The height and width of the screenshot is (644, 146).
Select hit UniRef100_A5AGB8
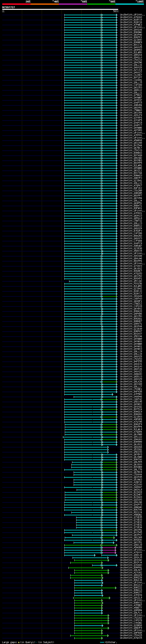131,548
